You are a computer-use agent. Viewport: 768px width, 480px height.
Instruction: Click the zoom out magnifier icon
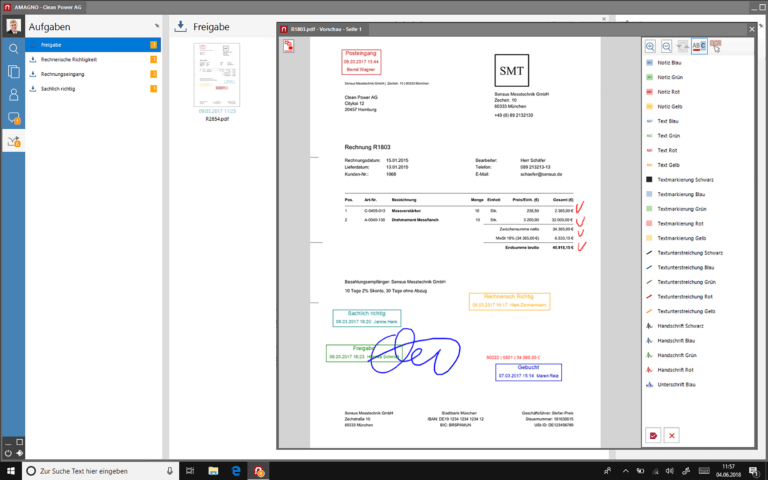[x=666, y=46]
